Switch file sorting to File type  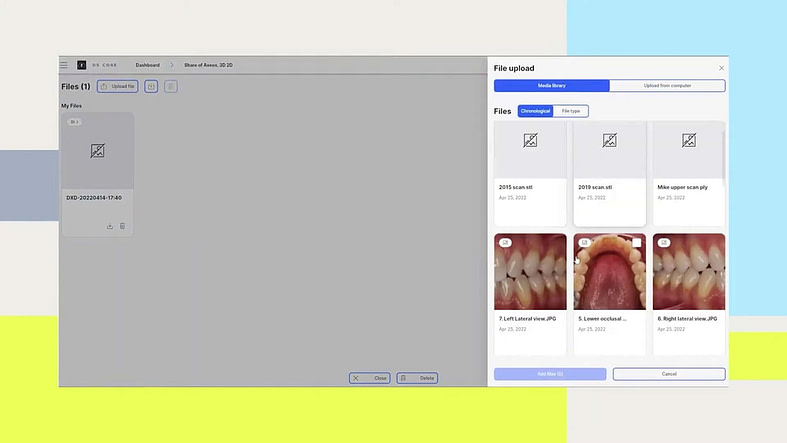click(571, 111)
